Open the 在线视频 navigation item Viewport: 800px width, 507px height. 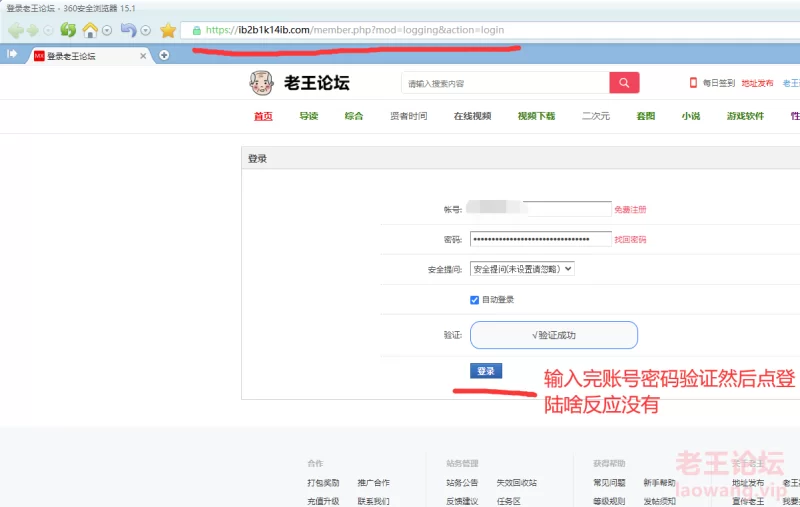point(472,116)
